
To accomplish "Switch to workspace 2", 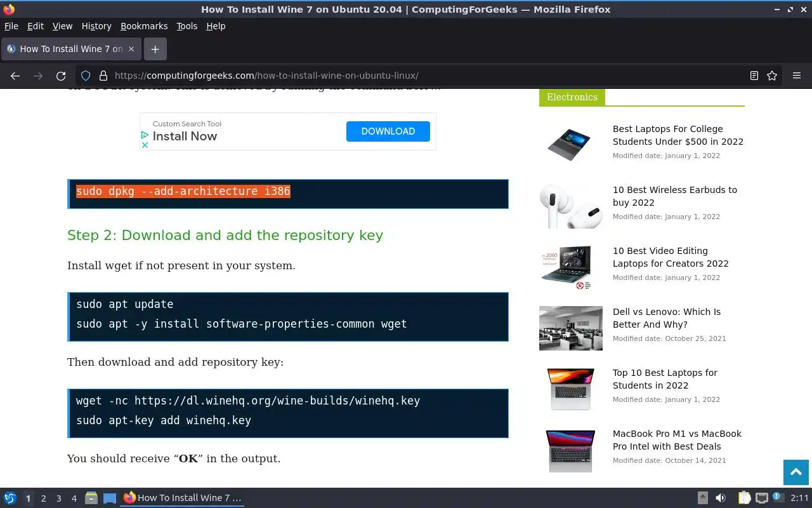I will pos(43,498).
